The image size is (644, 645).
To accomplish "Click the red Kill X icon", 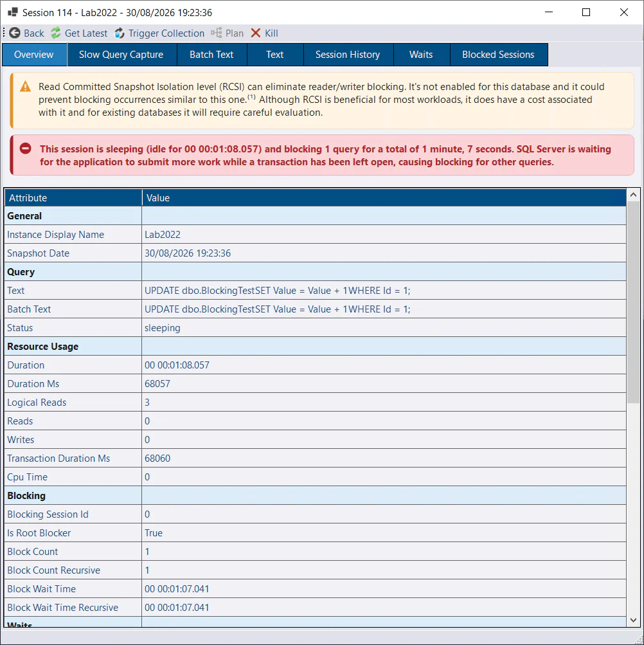I will tap(255, 33).
